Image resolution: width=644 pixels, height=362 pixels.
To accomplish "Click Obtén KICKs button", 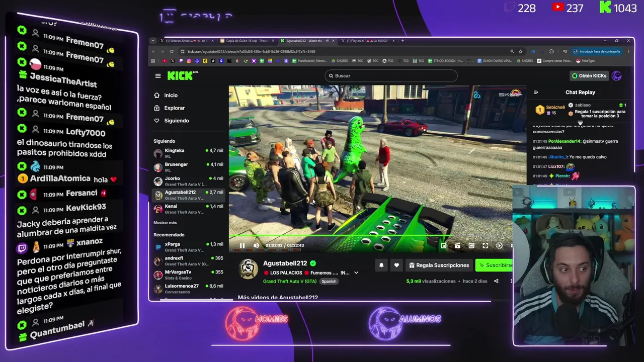I will click(589, 76).
